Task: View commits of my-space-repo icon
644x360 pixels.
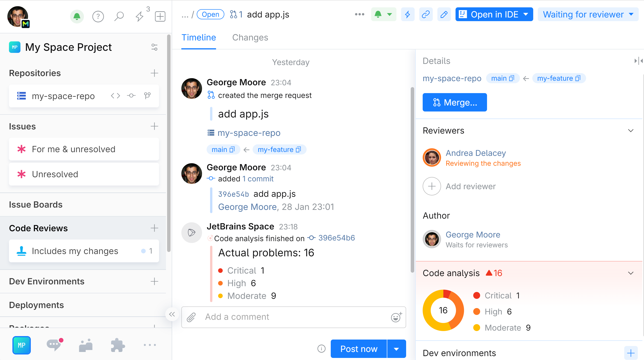Action: [x=131, y=95]
